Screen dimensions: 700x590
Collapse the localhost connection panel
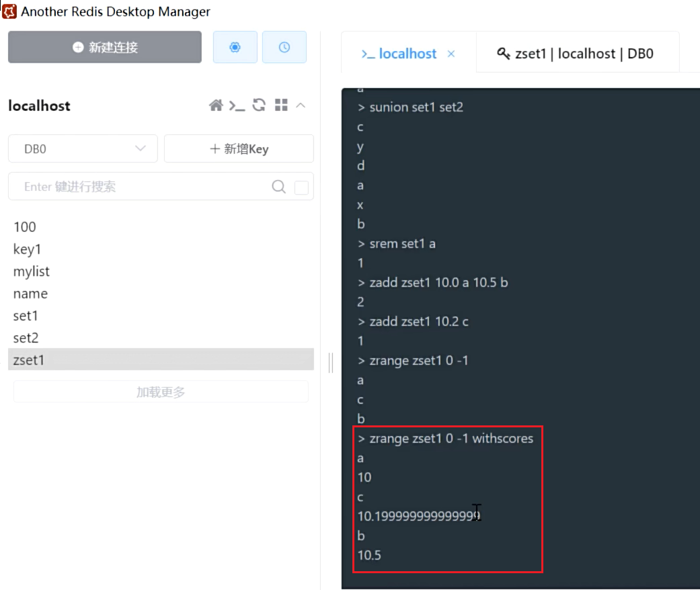click(301, 106)
